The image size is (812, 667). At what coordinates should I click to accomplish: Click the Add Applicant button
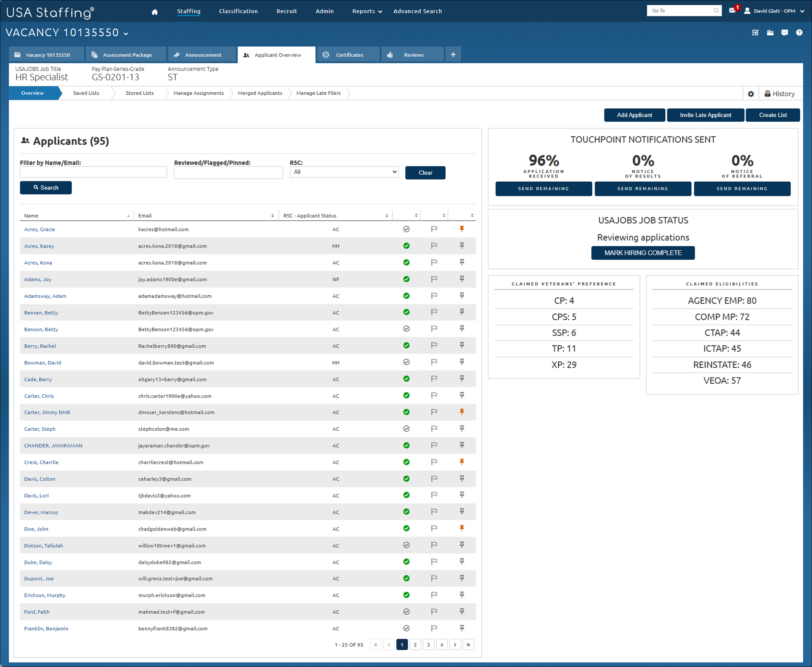635,115
